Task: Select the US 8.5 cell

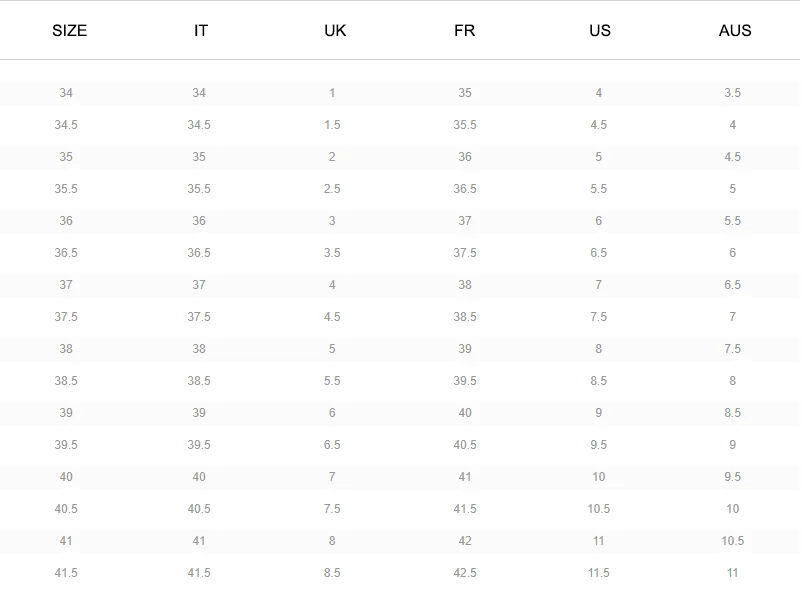Action: pyautogui.click(x=598, y=381)
